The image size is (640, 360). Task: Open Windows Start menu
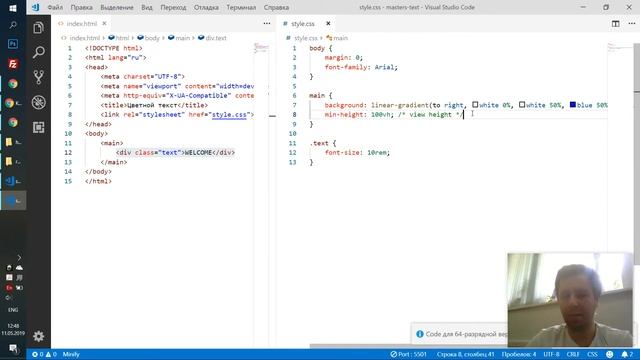click(13, 8)
